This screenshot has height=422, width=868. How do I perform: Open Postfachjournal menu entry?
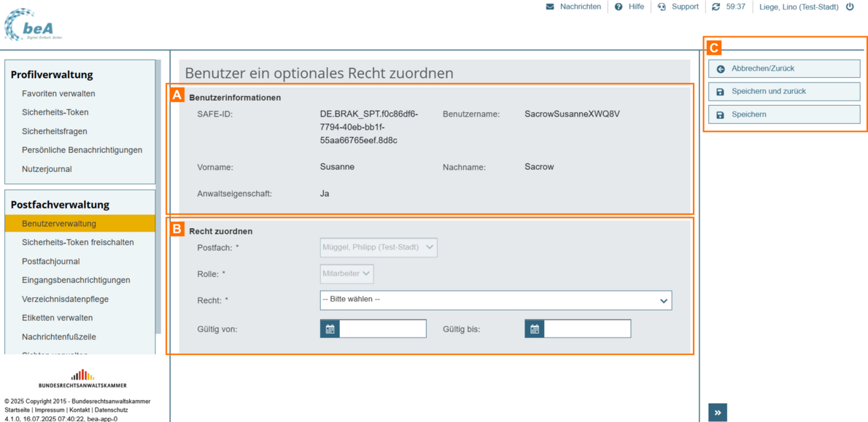click(51, 262)
